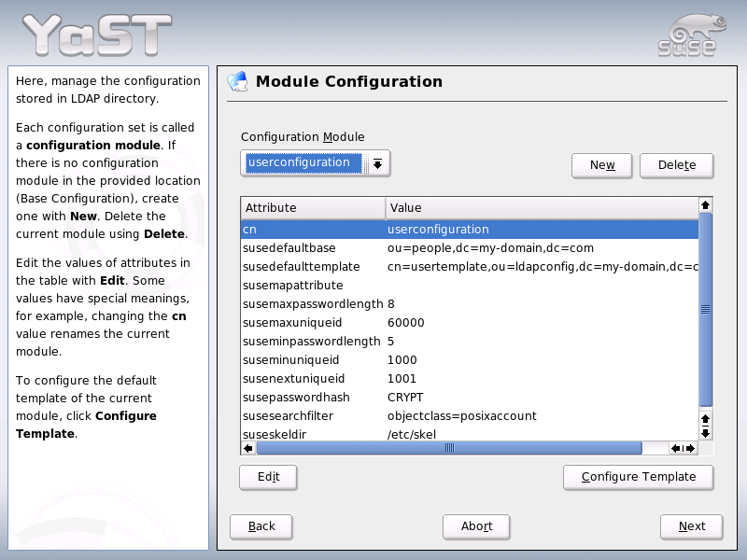Select the suseminuniqueid row

point(470,360)
